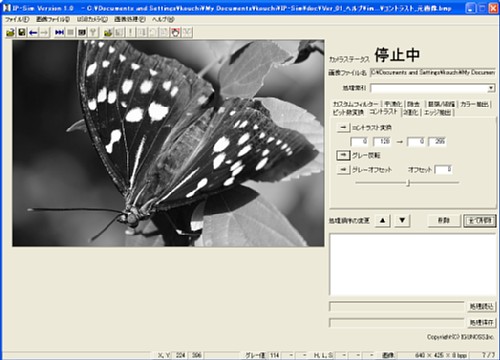500x360 pixels.
Task: Click the grey Y-shaped toolbar icon
Action: point(93,32)
